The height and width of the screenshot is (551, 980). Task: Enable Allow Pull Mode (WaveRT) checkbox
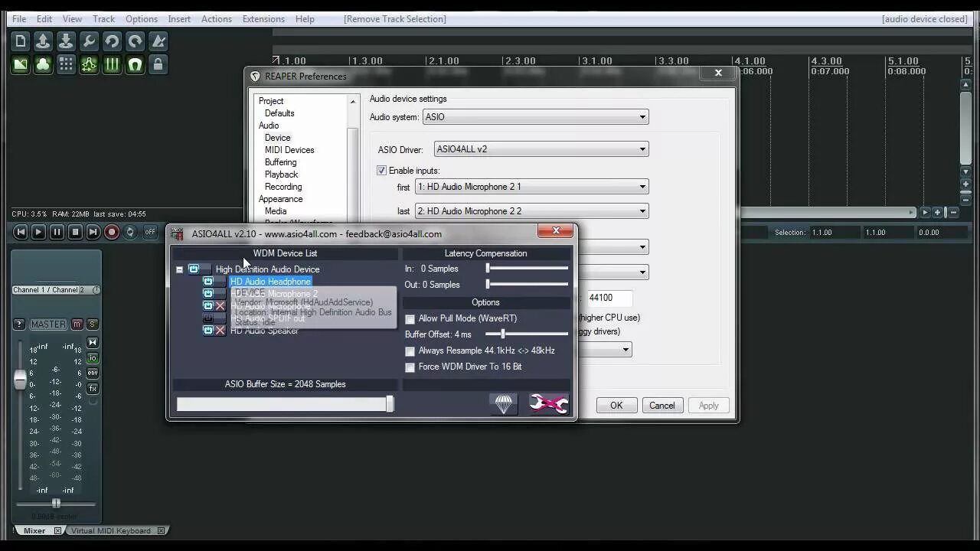pos(410,319)
